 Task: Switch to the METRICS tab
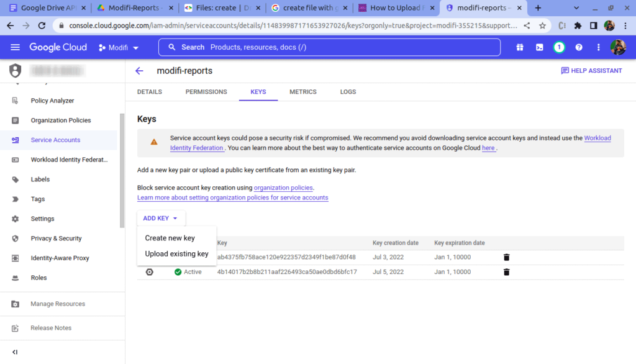[302, 92]
